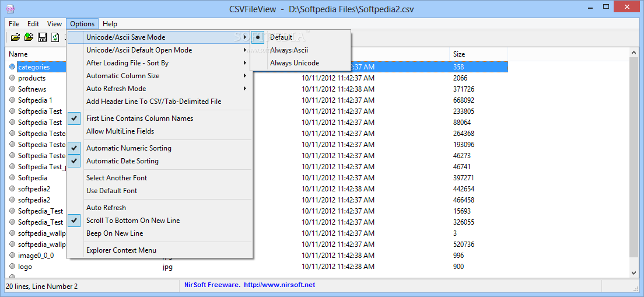The image size is (644, 297).
Task: Click the bullet icon beside categories row
Action: (12, 67)
